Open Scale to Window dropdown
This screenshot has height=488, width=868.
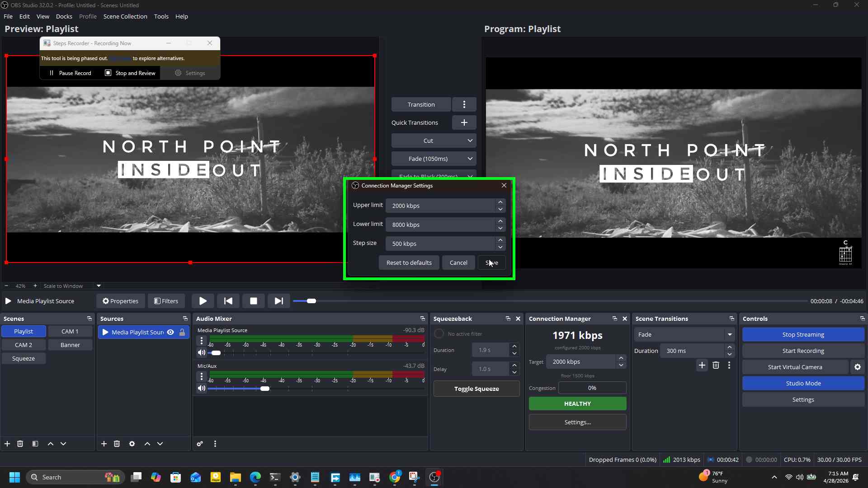coord(99,286)
